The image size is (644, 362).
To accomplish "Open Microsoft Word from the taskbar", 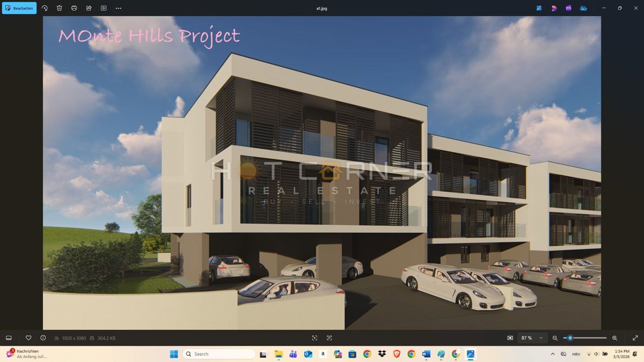I will (426, 354).
